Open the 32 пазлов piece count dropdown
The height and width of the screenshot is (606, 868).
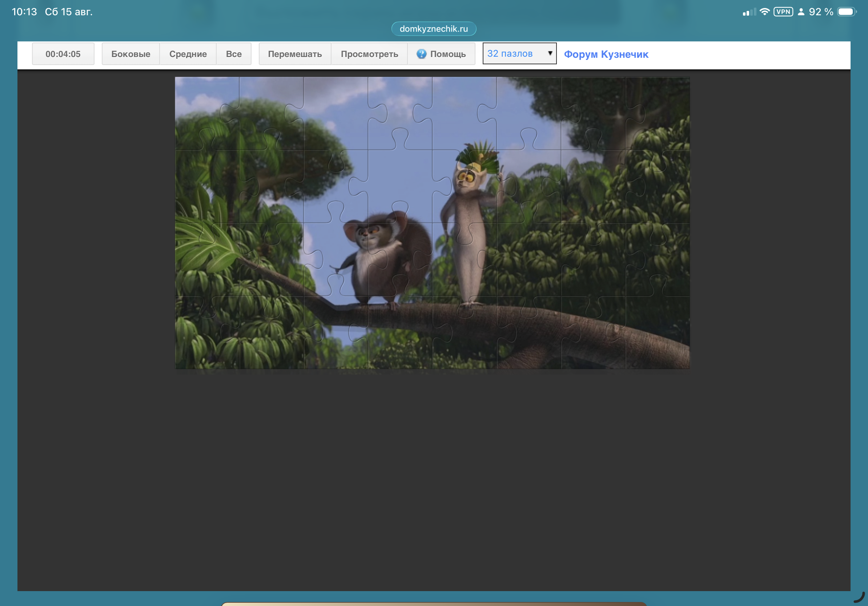(x=519, y=54)
